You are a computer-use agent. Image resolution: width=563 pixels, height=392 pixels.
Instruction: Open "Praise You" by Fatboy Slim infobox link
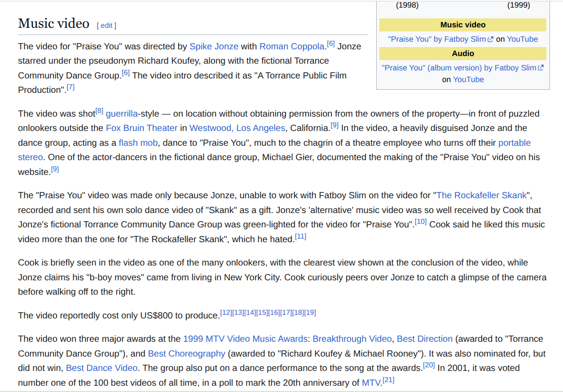tap(437, 39)
